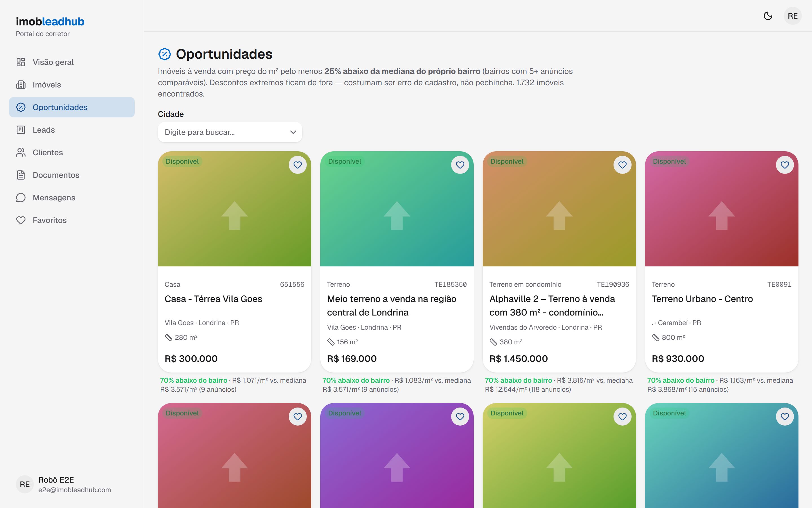Click the ruler icon beside 800 m²
This screenshot has height=508, width=812.
pos(656,337)
